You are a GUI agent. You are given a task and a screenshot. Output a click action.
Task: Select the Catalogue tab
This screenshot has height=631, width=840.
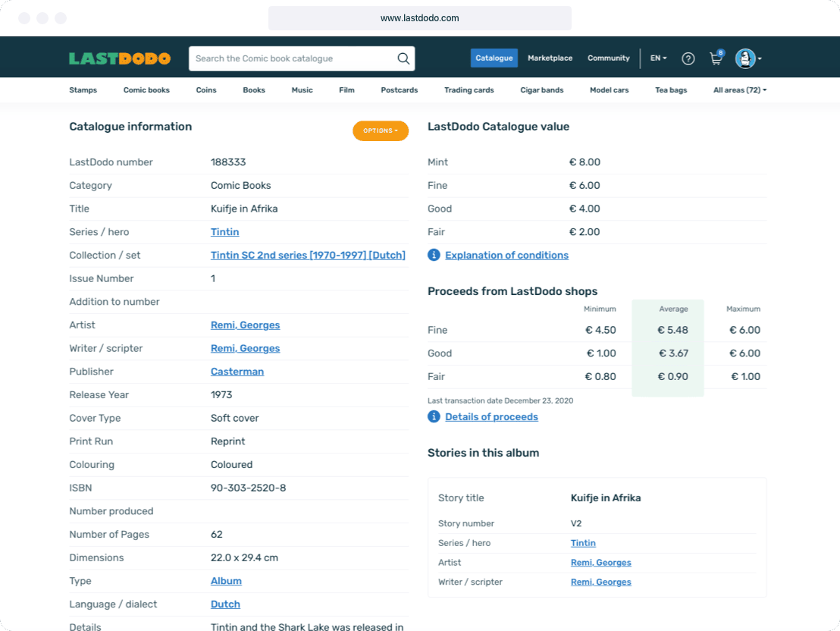(x=494, y=58)
